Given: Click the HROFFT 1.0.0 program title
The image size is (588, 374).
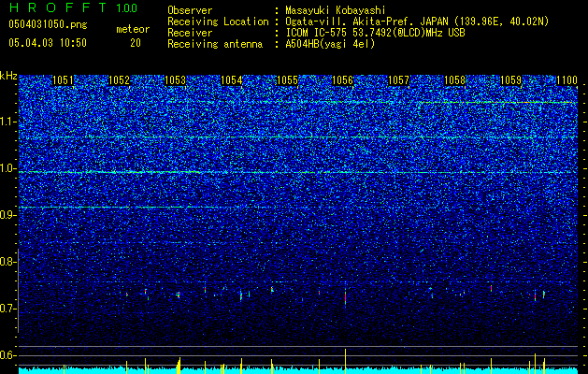Looking at the screenshot, I should point(73,7).
